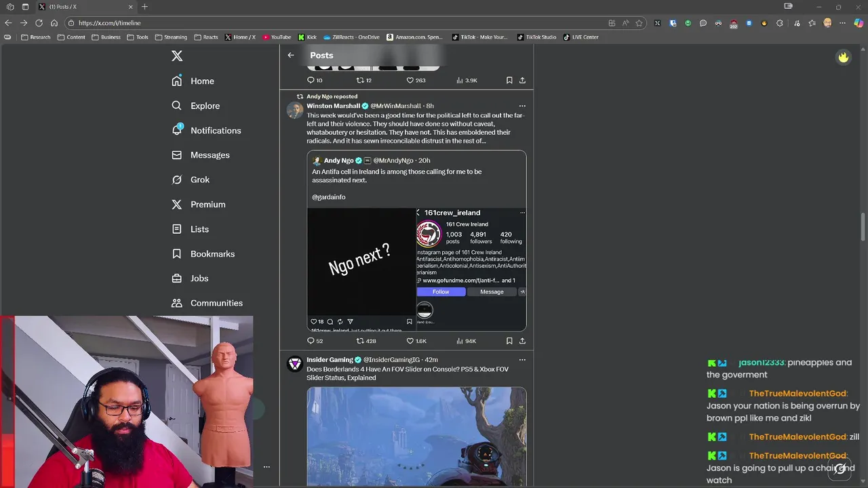View analytics of the 3.9K views post
Image resolution: width=868 pixels, height=488 pixels.
[467, 80]
